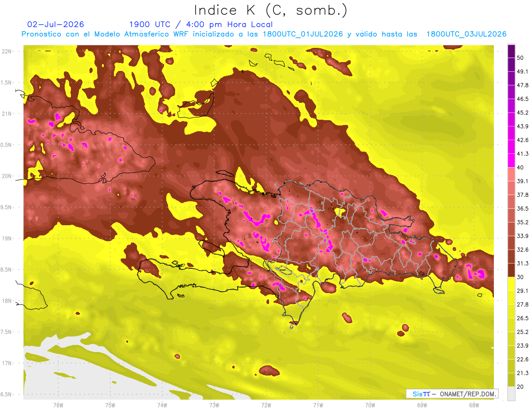Click the colorbar value '33.9'
532x411 pixels.
click(523, 236)
